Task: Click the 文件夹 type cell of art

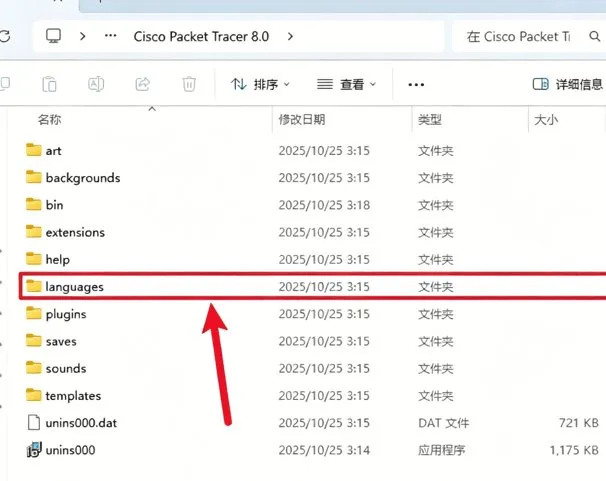Action: click(436, 151)
